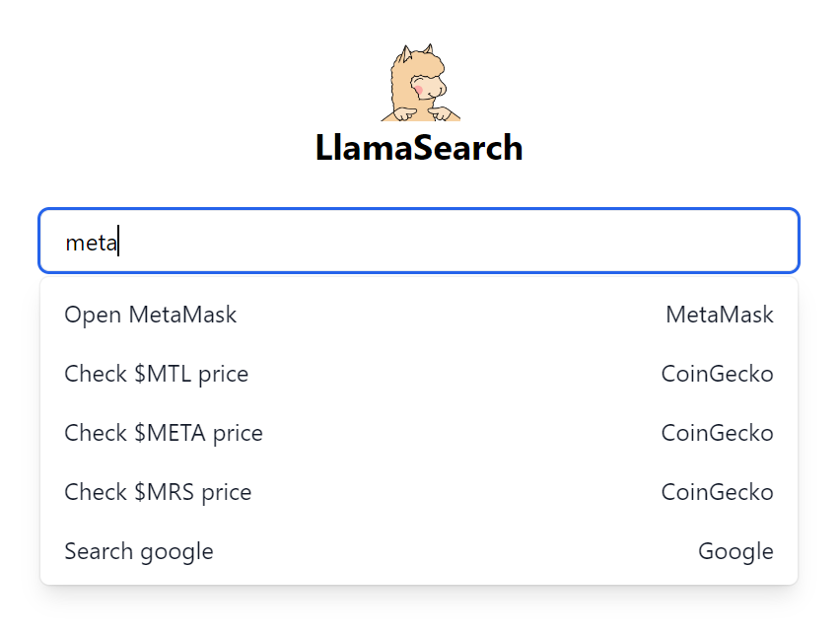Check the $MRS price suggestion
Screen dimensions: 840x637
click(x=158, y=492)
